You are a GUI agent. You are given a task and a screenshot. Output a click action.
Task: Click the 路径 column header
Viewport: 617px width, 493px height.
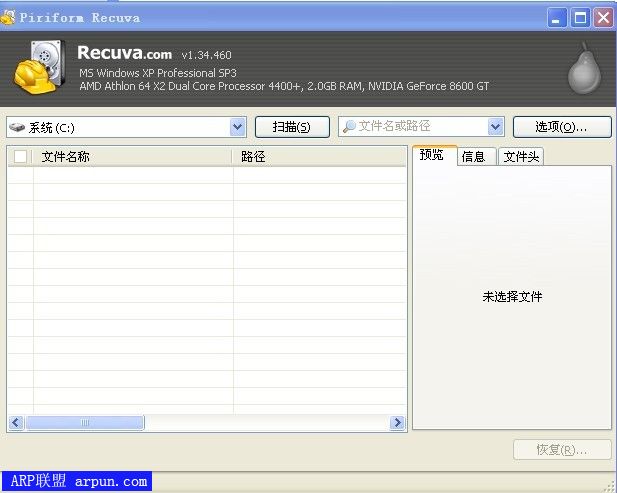319,157
